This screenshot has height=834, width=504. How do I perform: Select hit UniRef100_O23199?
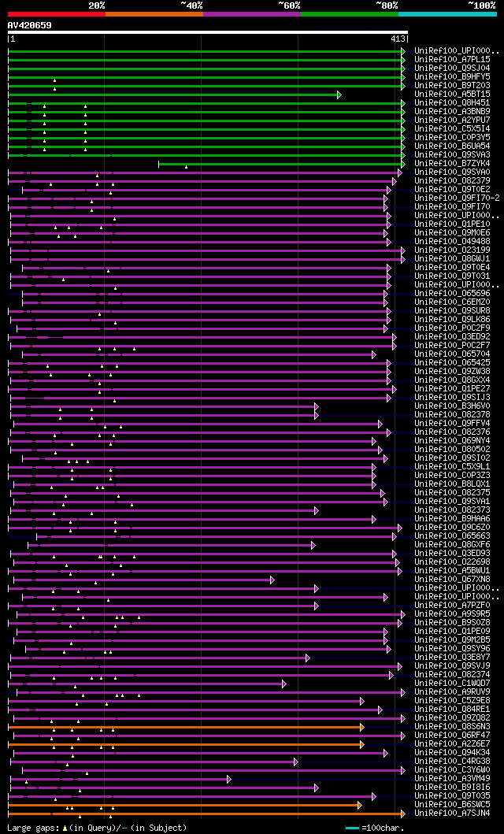pyautogui.click(x=453, y=250)
